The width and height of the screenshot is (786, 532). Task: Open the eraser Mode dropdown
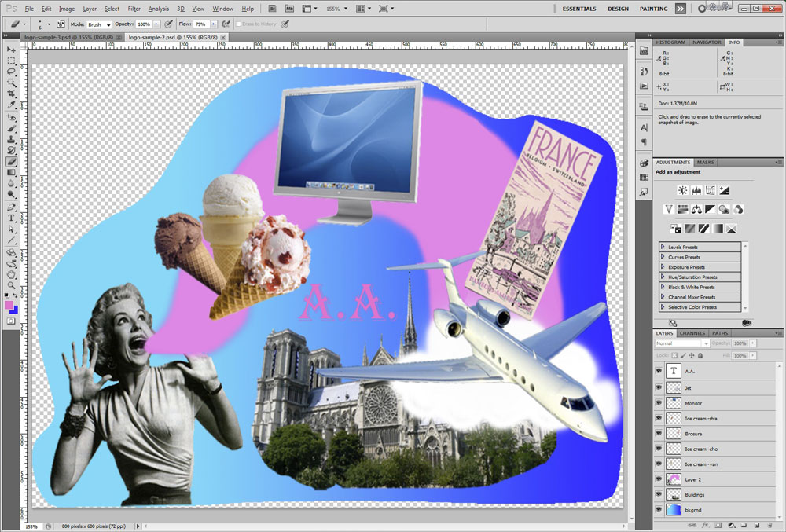[99, 24]
